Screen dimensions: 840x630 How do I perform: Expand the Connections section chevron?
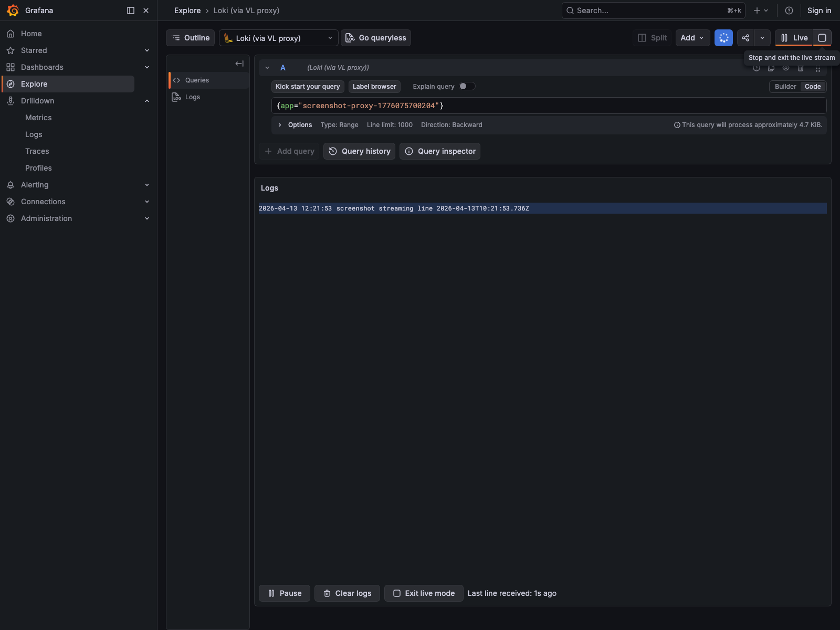point(147,202)
